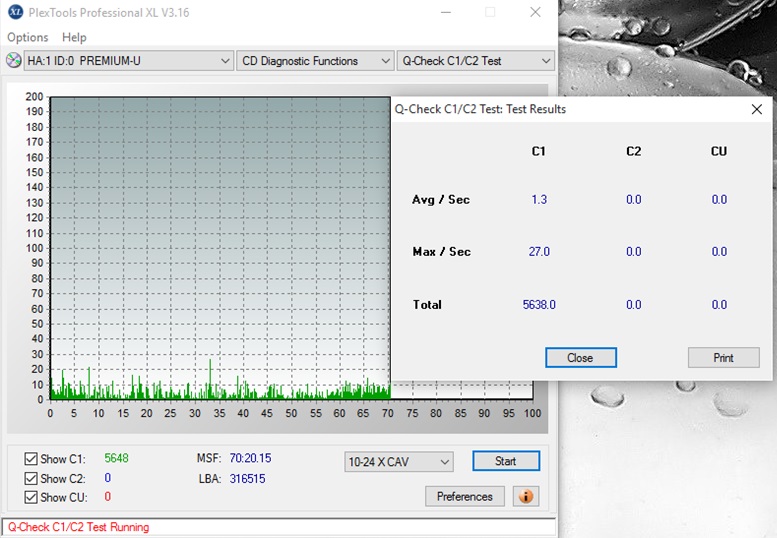Image resolution: width=777 pixels, height=538 pixels.
Task: Click the Avg / Sec row label
Action: tap(441, 200)
